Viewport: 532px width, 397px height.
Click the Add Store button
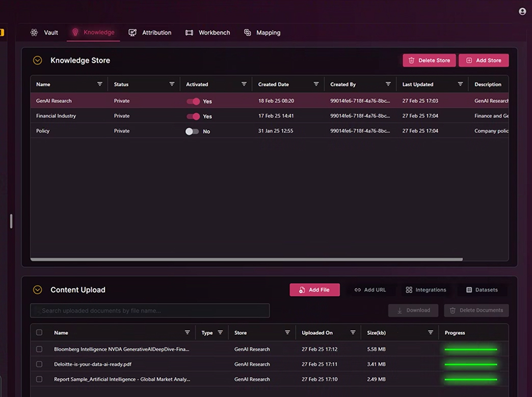pyautogui.click(x=484, y=60)
